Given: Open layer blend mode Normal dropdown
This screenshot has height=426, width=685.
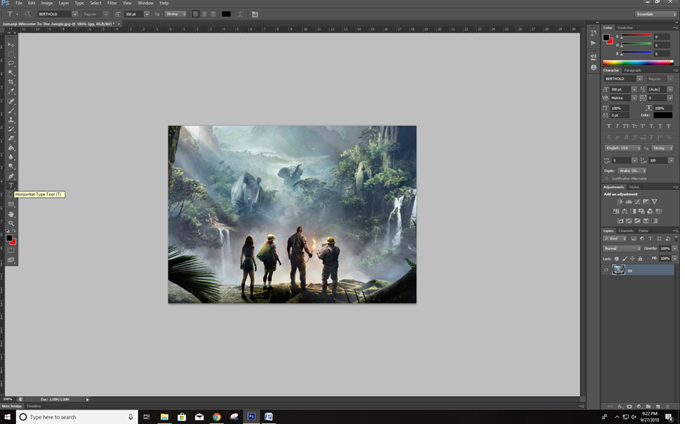Looking at the screenshot, I should click(622, 249).
